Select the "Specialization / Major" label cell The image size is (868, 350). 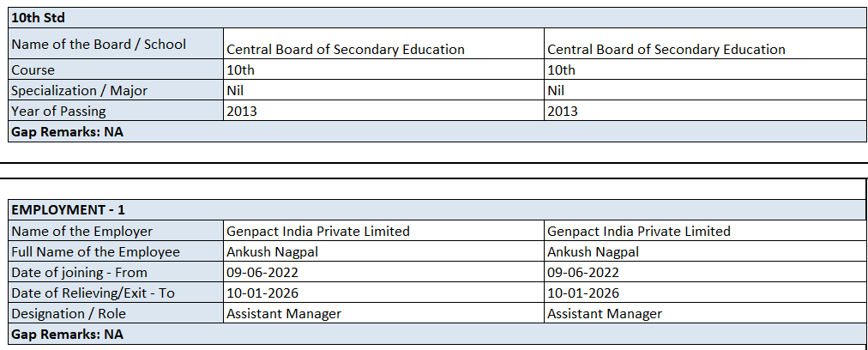(x=79, y=91)
